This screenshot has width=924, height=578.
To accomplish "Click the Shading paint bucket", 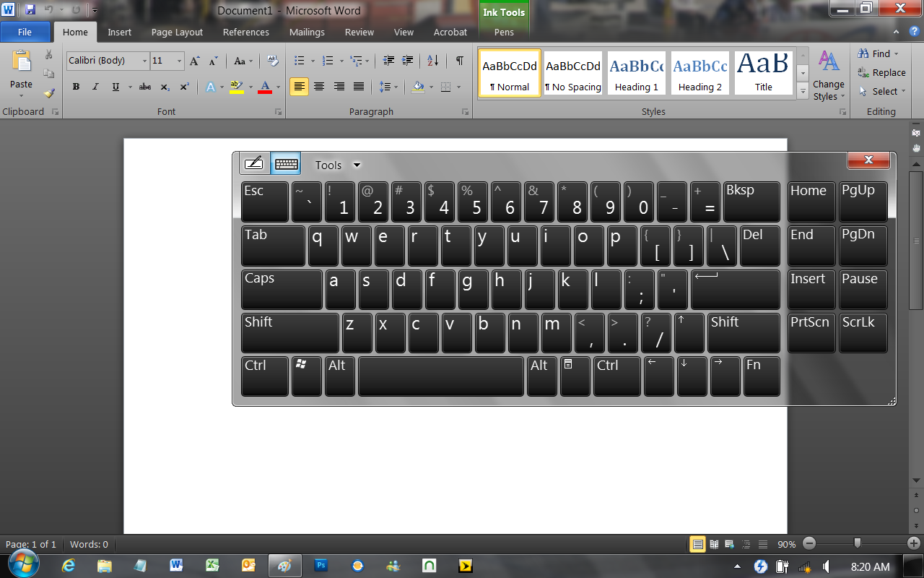I will point(418,87).
